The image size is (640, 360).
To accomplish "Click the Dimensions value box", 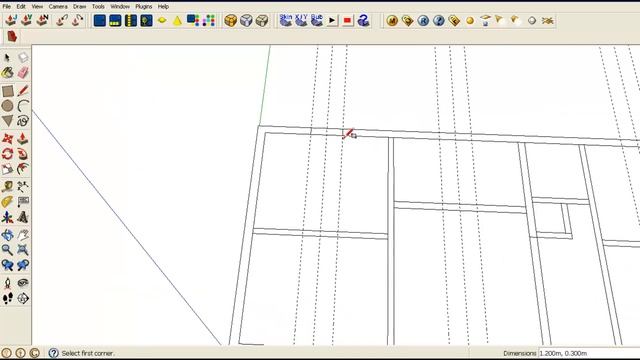I will 589,353.
